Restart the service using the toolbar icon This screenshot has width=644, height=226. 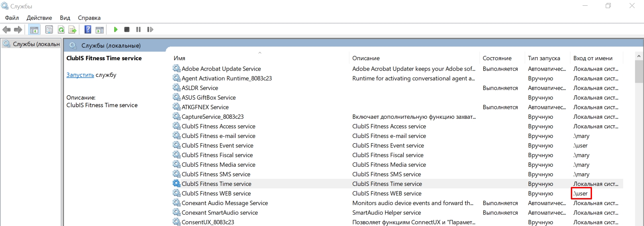click(150, 30)
